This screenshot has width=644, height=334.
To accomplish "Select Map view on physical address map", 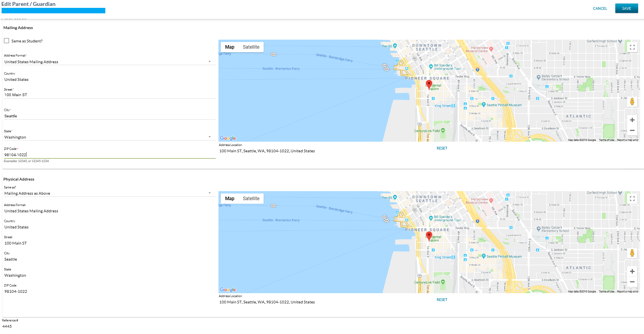I will point(229,199).
